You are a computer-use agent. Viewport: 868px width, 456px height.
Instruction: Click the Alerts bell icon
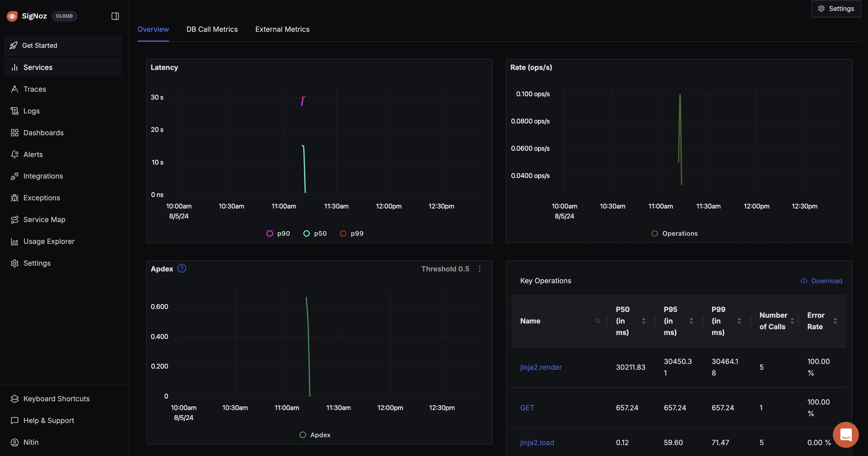pyautogui.click(x=15, y=154)
